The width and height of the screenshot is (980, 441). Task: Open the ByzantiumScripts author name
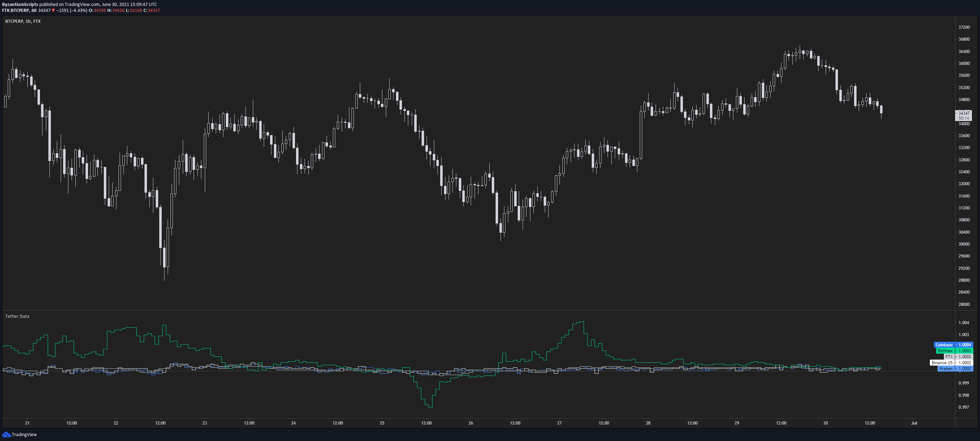point(20,5)
